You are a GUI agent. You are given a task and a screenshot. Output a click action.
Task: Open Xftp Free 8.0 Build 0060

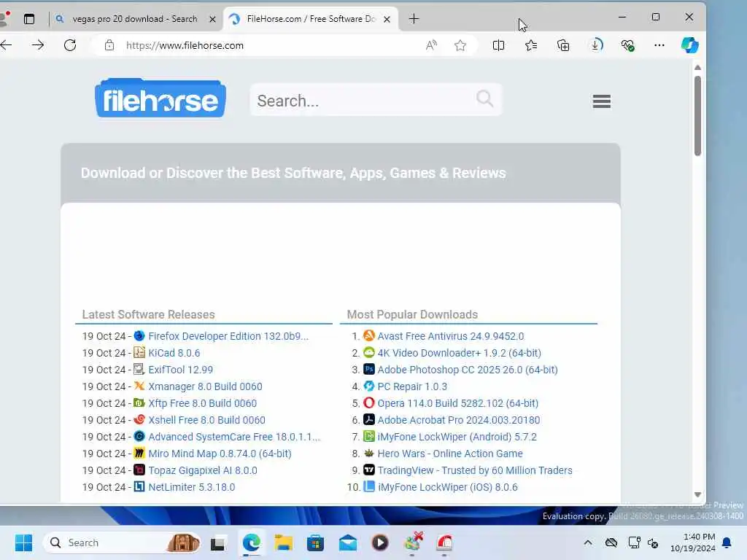(x=203, y=403)
